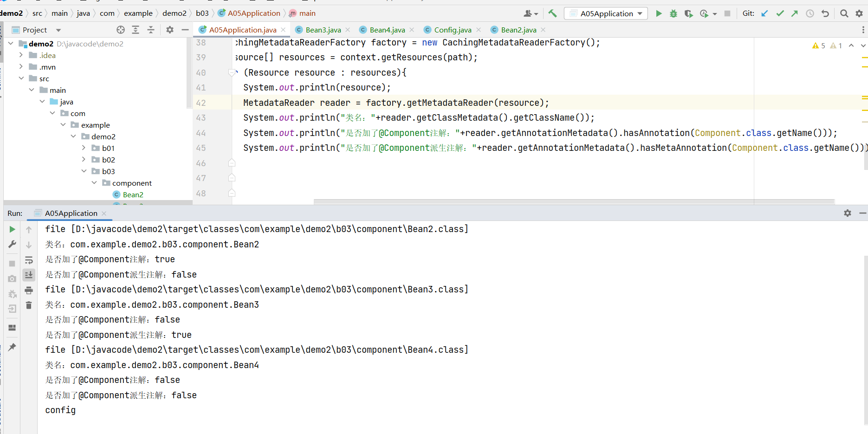Click the build project hammer icon

552,13
